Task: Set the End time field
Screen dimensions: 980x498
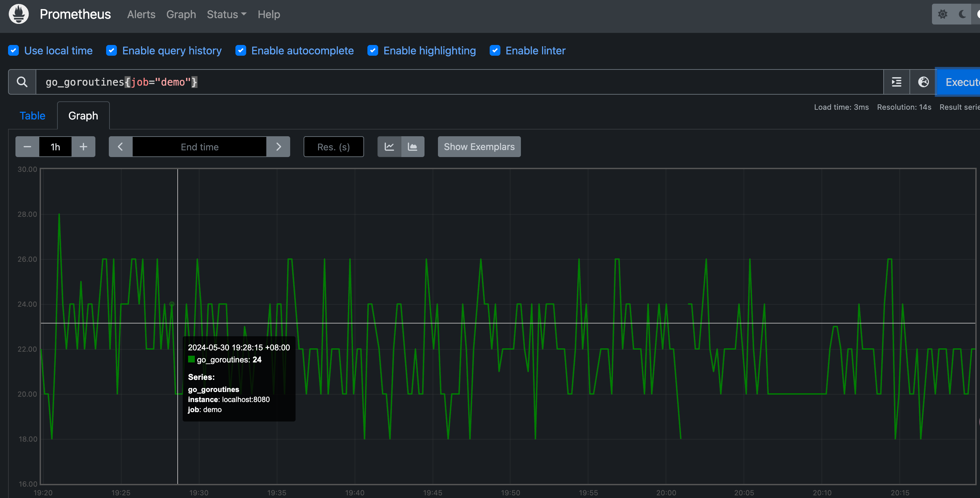Action: pos(199,147)
